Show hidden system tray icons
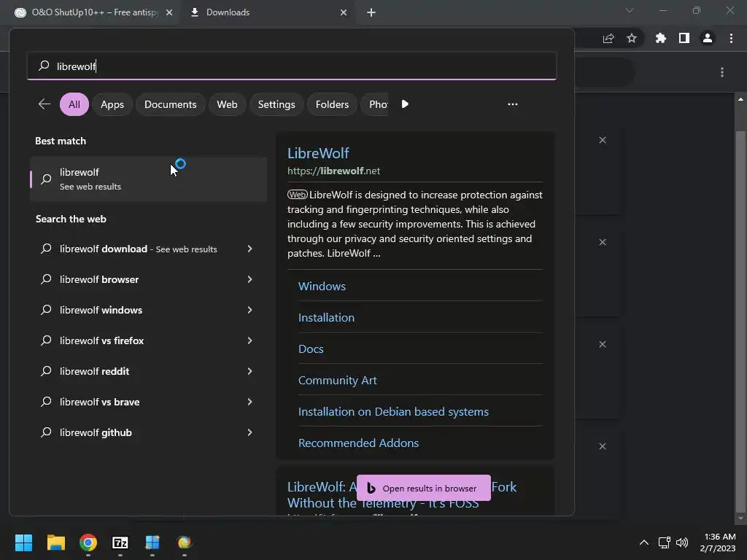 [643, 542]
